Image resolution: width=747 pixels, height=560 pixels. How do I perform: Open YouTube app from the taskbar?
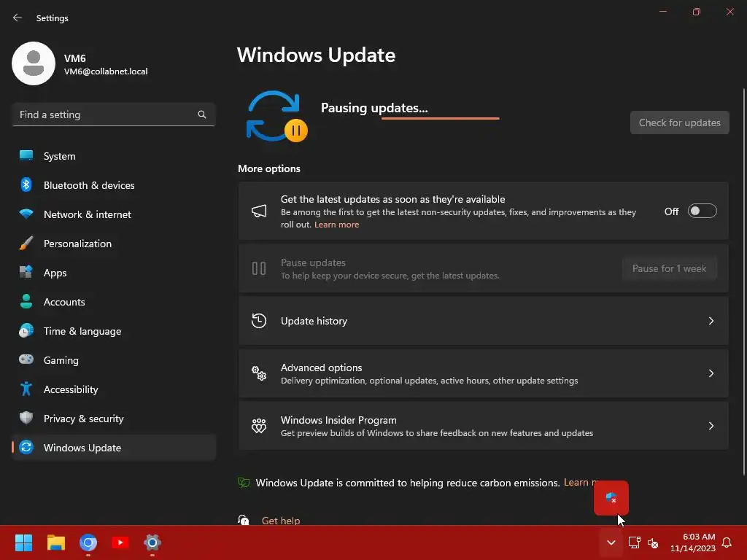click(120, 542)
